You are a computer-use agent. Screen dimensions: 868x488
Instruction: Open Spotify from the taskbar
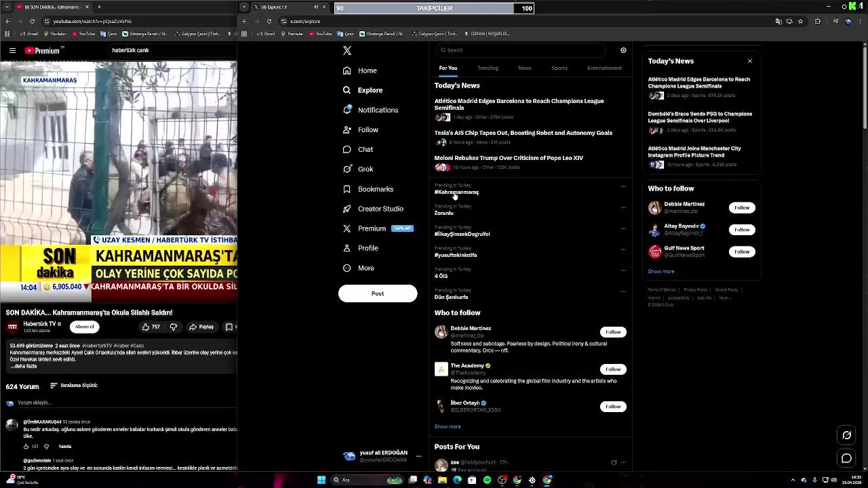pyautogui.click(x=487, y=480)
